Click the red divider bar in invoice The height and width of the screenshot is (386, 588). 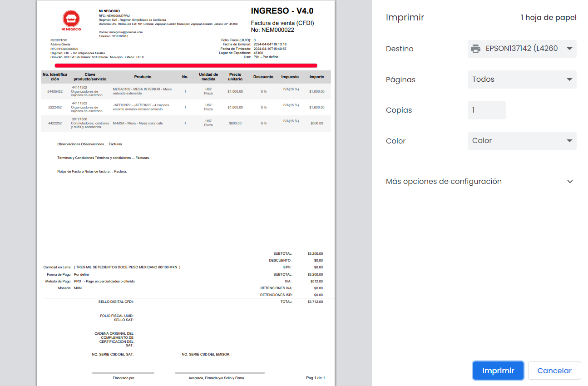186,66
